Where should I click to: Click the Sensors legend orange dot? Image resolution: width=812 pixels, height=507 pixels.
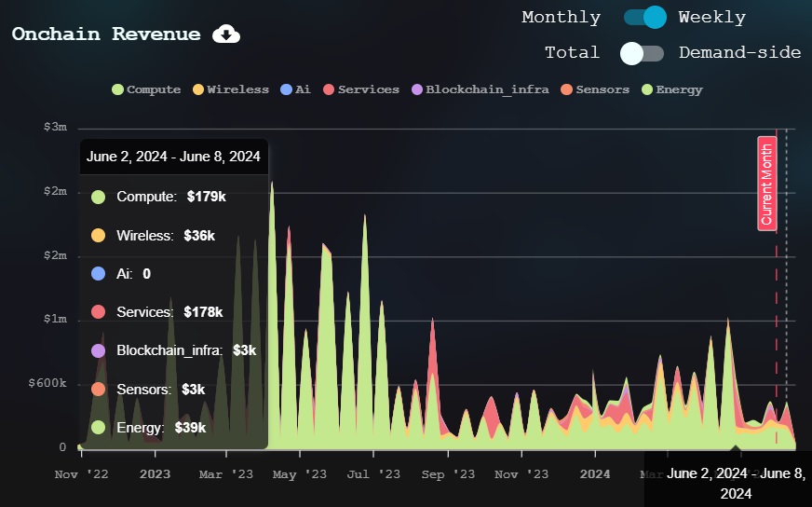pyautogui.click(x=567, y=89)
